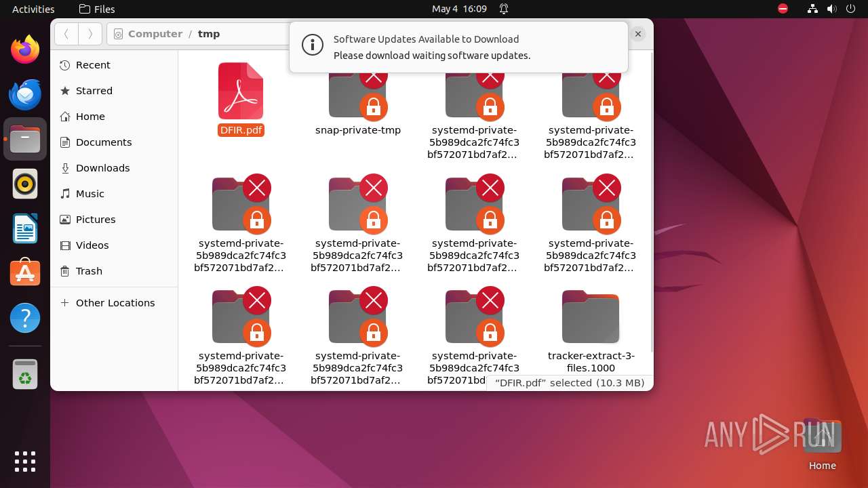The width and height of the screenshot is (868, 488).
Task: Open Ubuntu Software from the dock
Action: point(25,273)
